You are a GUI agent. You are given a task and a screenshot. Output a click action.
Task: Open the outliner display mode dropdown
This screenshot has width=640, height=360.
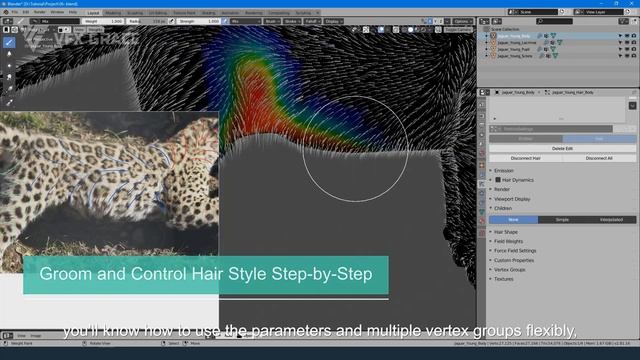497,21
